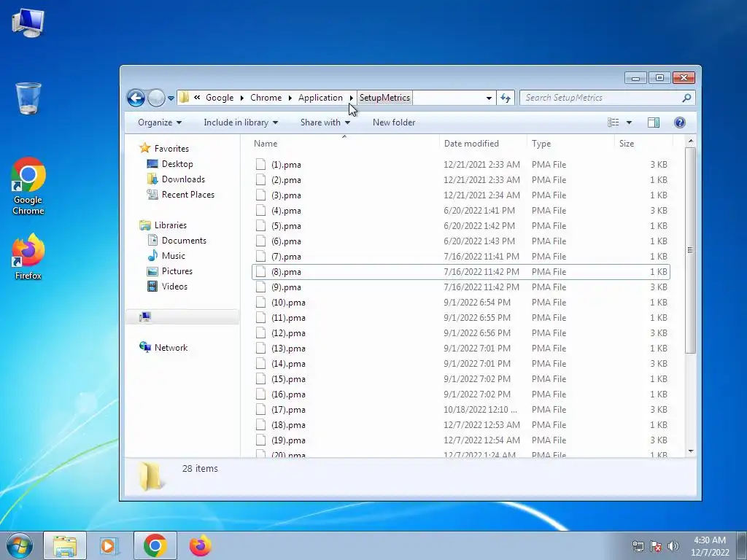Select file named (7).pma
This screenshot has height=560, width=747.
click(x=286, y=257)
